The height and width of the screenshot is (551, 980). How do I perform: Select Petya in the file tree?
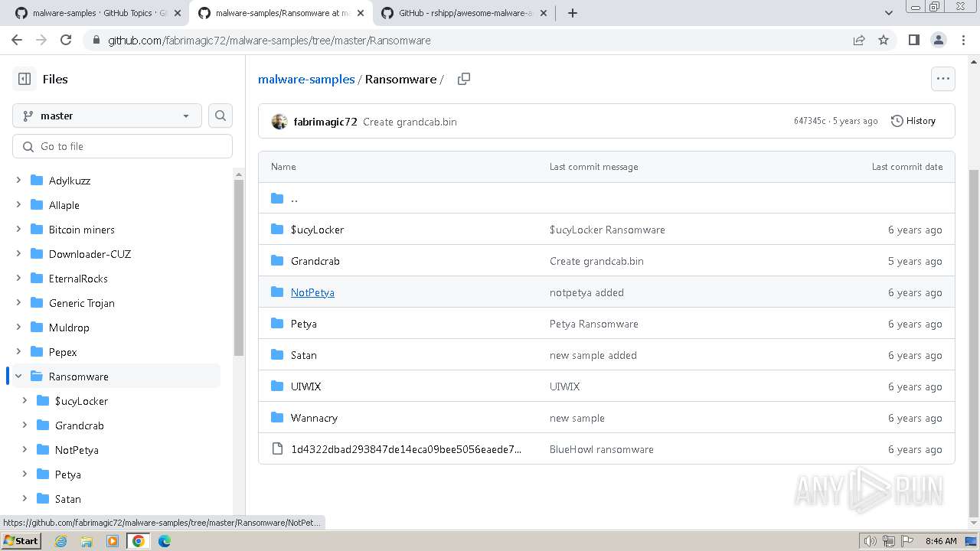[x=68, y=474]
